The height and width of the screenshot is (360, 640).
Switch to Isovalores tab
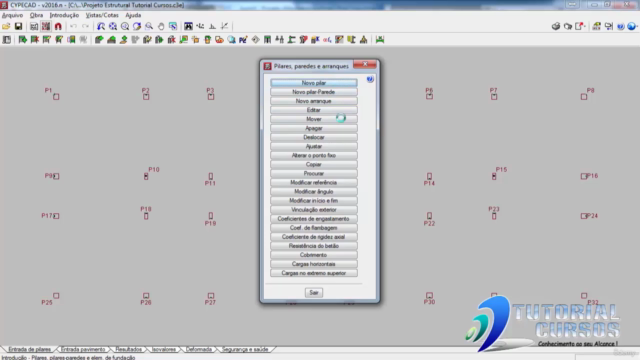click(164, 349)
